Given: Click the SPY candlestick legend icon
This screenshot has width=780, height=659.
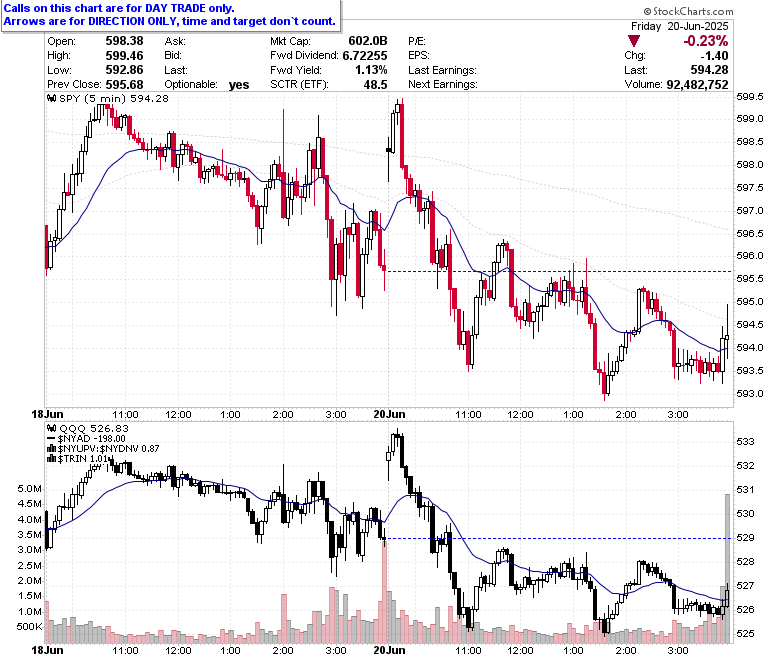Looking at the screenshot, I should [x=51, y=98].
